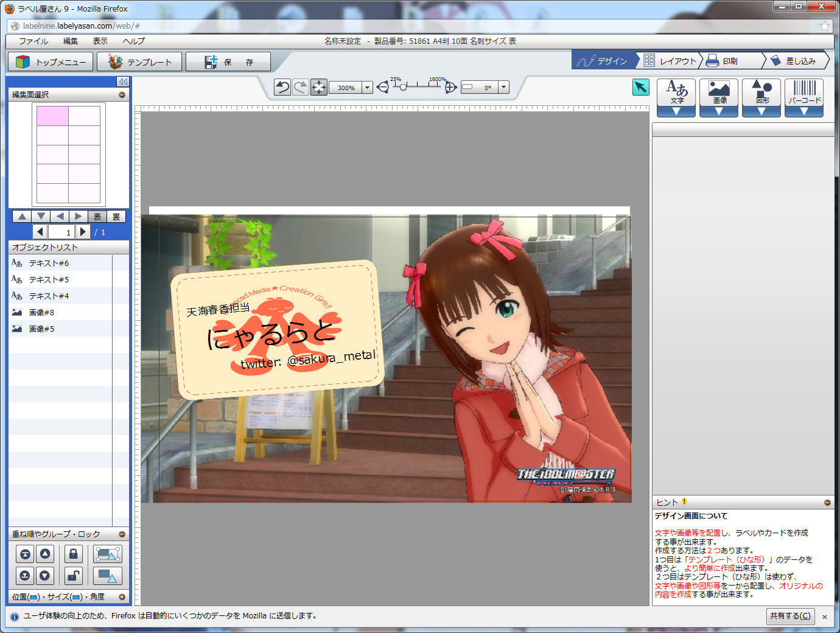Open the rotation angle dropdown

point(503,88)
